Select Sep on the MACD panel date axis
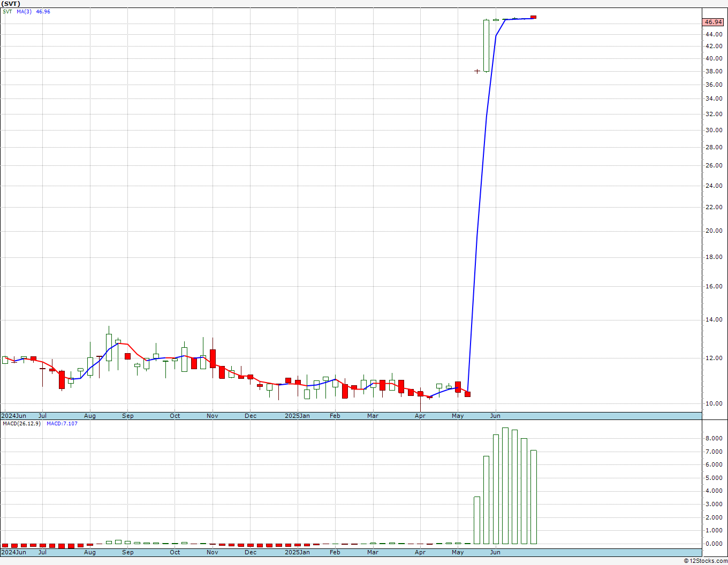Viewport: 728px width, 565px height. click(128, 552)
